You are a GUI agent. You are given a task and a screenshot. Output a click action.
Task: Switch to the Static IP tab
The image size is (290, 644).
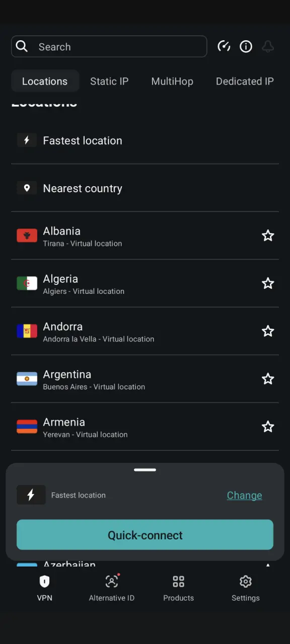[x=109, y=81]
